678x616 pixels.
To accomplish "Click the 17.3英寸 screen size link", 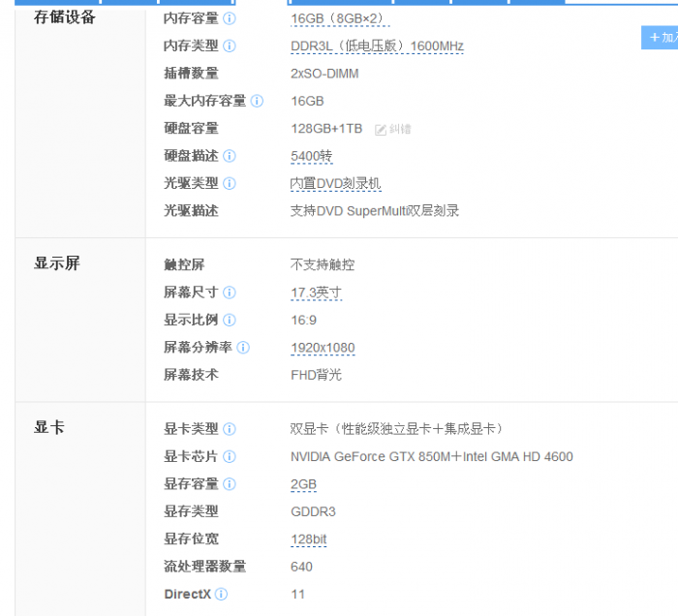I will pos(316,293).
